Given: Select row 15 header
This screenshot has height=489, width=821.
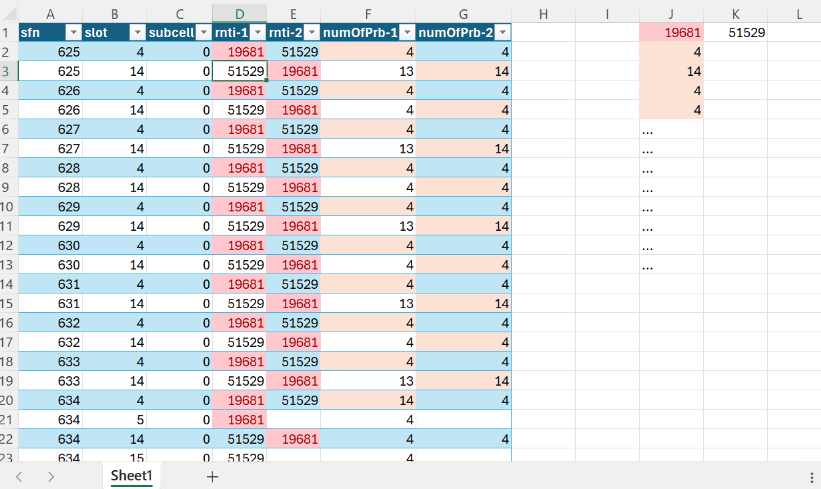Looking at the screenshot, I should point(9,304).
